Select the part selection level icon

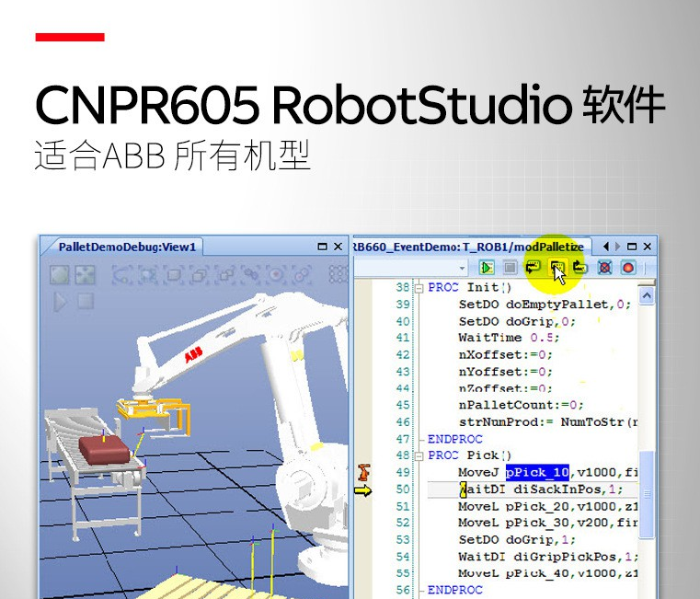click(x=199, y=275)
